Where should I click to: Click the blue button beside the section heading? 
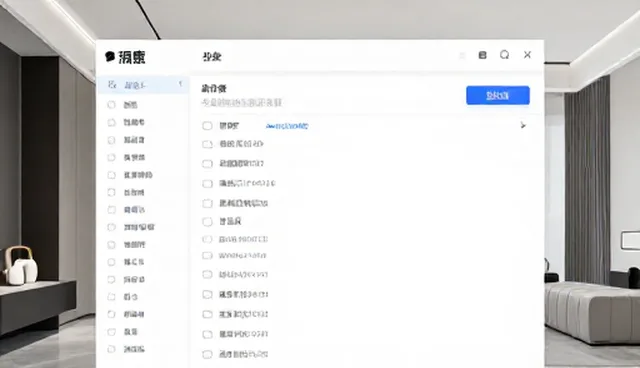click(498, 95)
